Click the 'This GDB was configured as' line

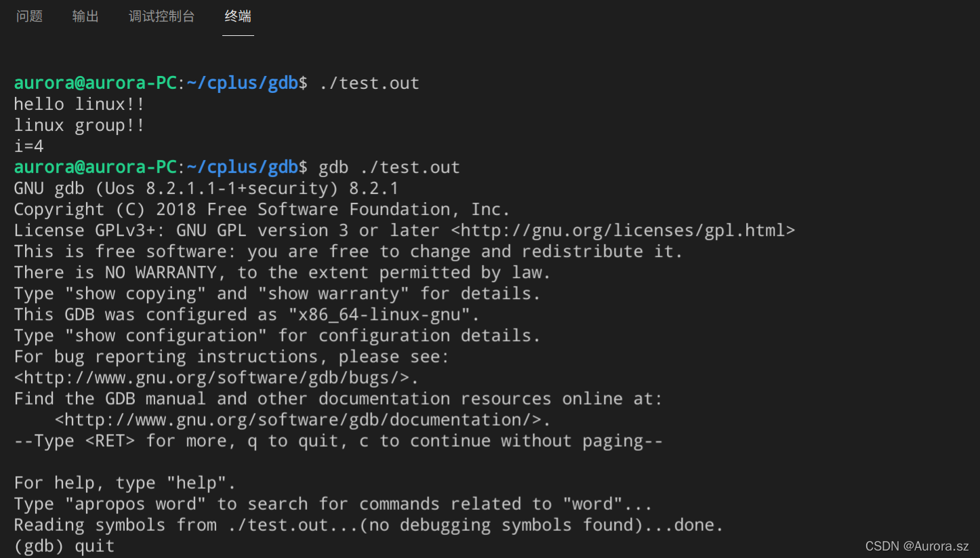[x=247, y=315]
